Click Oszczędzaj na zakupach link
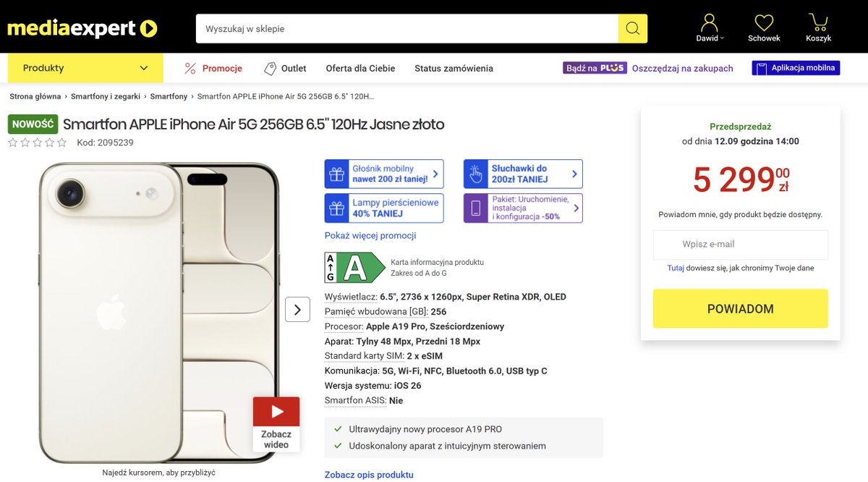Image resolution: width=868 pixels, height=482 pixels. pos(682,68)
